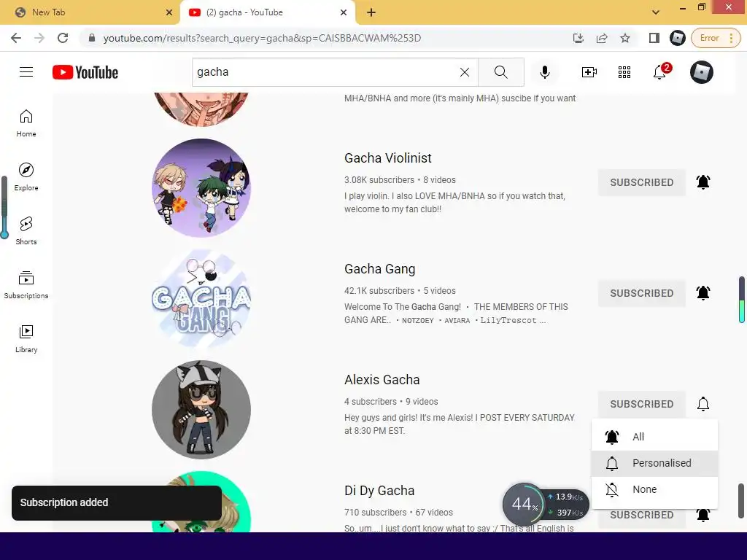
Task: Open Explore in the sidebar
Action: click(26, 177)
